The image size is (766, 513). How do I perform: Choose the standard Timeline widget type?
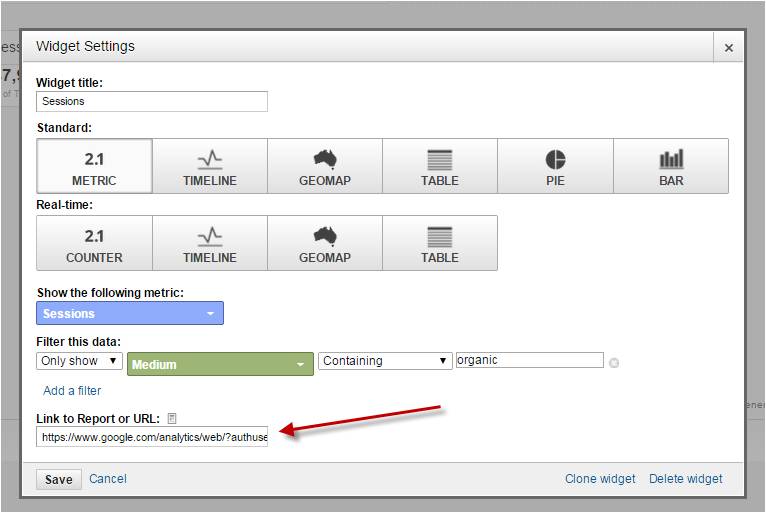click(210, 166)
